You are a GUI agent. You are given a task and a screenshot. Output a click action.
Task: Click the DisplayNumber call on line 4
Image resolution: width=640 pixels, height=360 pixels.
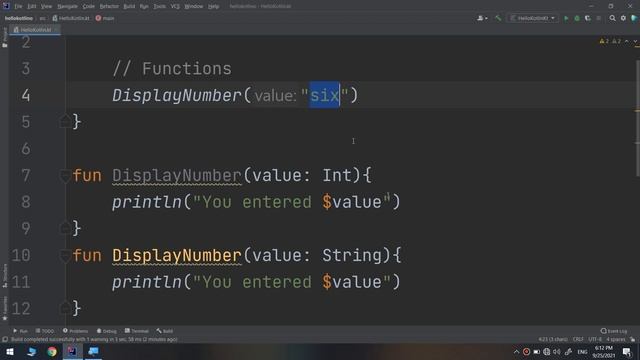click(x=177, y=96)
